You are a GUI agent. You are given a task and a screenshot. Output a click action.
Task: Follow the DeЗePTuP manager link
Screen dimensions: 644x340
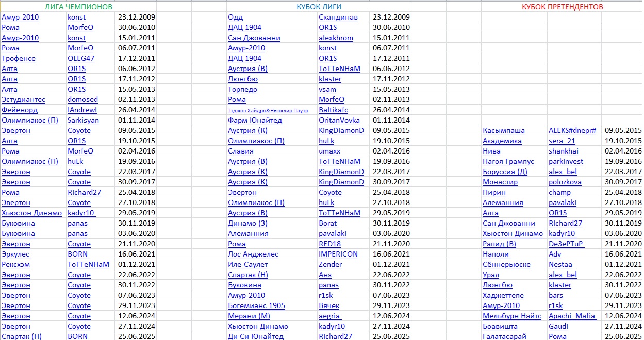pos(566,244)
